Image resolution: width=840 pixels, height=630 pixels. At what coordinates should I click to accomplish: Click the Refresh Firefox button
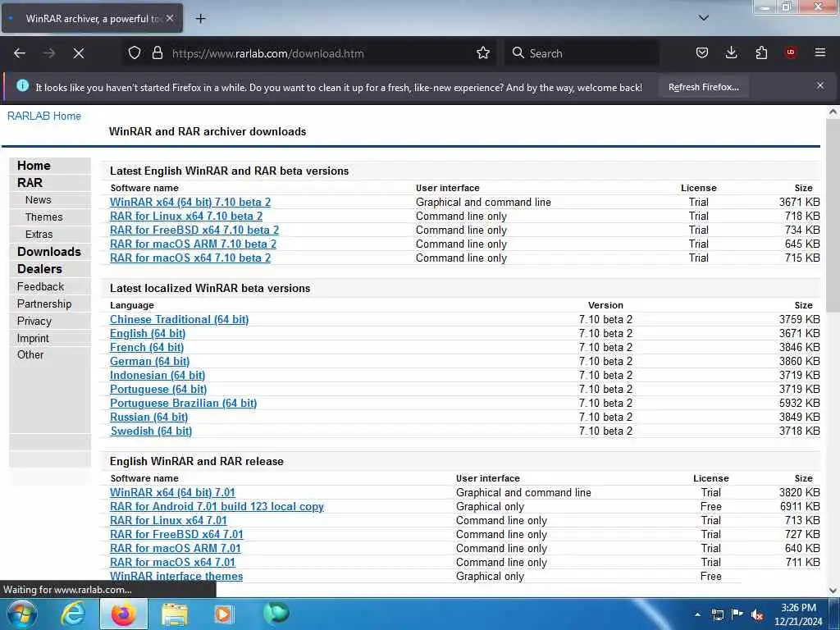coord(703,87)
